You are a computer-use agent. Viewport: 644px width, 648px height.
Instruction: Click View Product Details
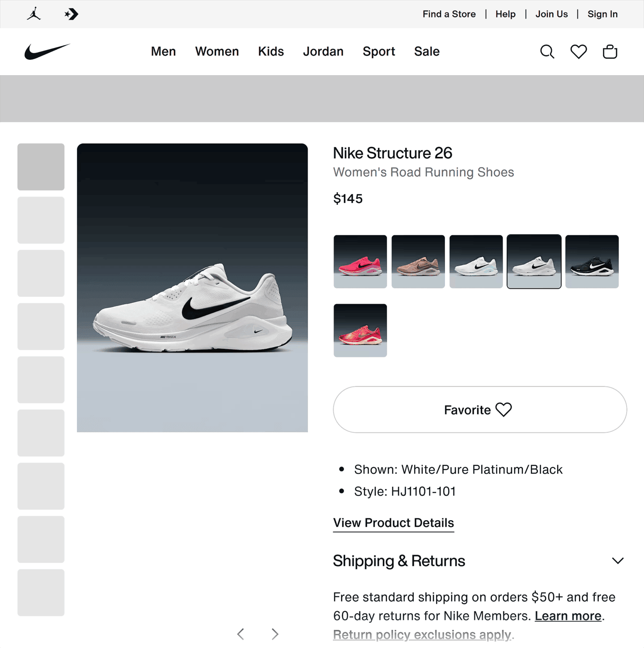point(393,522)
